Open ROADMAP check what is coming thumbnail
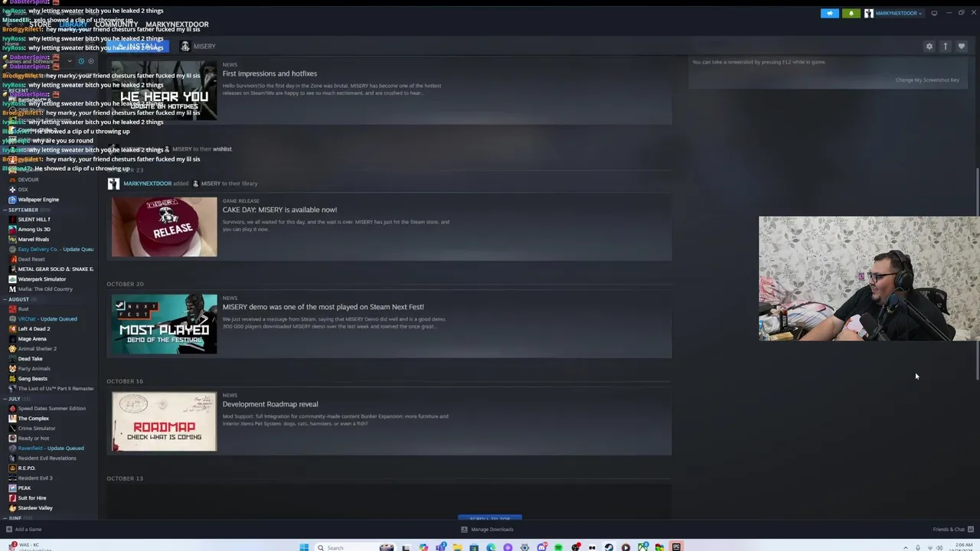Image resolution: width=980 pixels, height=551 pixels. (164, 422)
